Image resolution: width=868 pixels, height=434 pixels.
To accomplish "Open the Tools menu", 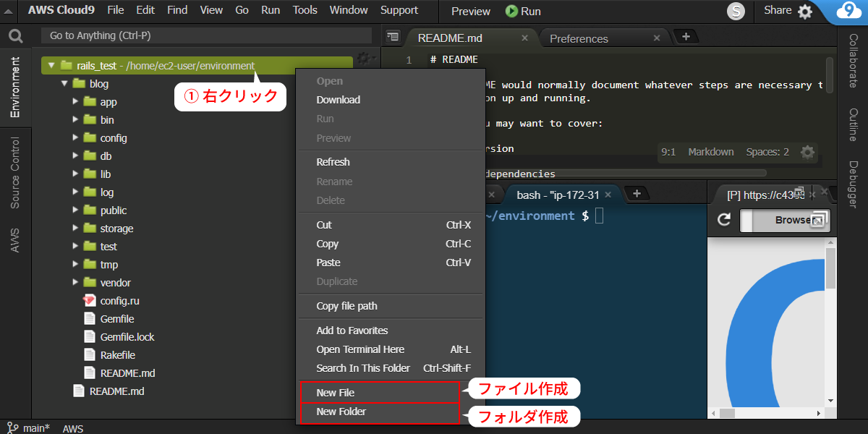I will pyautogui.click(x=305, y=10).
